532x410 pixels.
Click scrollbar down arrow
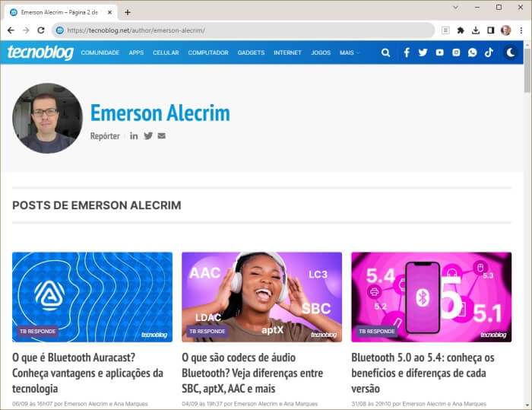tap(527, 405)
